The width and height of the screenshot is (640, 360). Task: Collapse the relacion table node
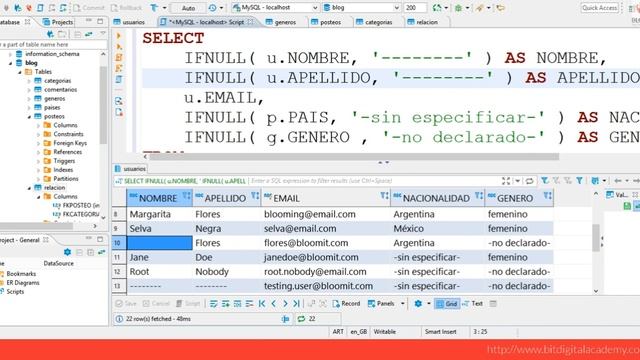(29, 188)
